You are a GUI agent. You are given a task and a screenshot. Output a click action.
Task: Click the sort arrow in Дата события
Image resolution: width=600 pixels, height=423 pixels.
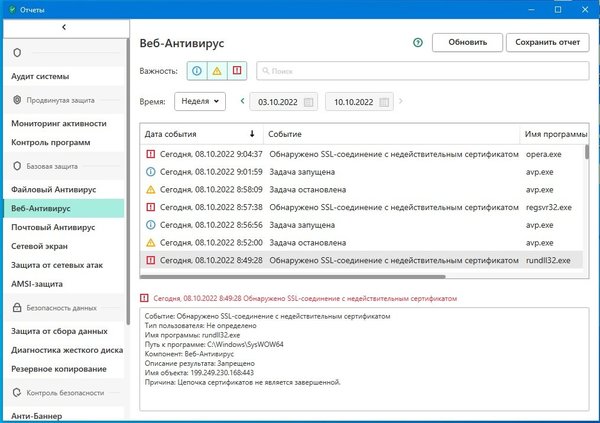coord(252,134)
